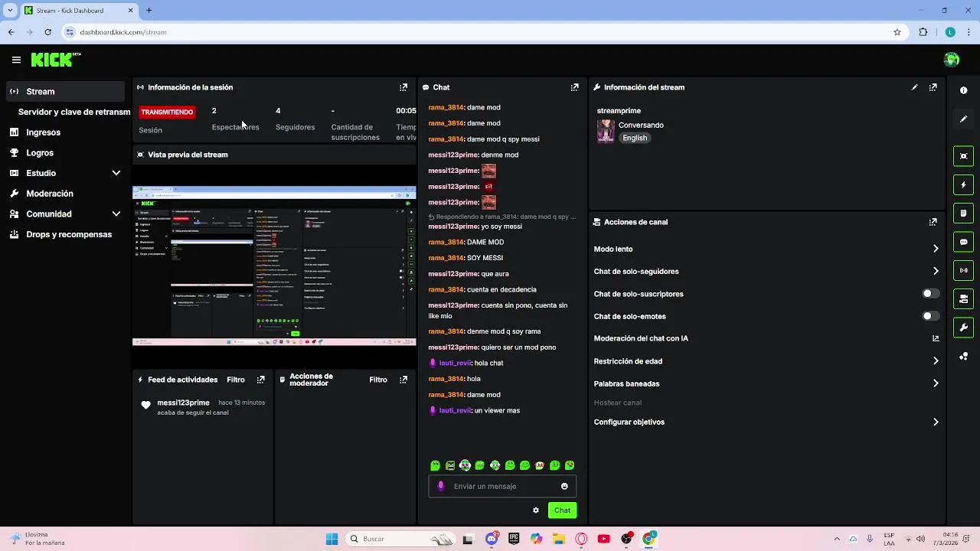
Task: Click the green Chat send button
Action: tap(563, 510)
